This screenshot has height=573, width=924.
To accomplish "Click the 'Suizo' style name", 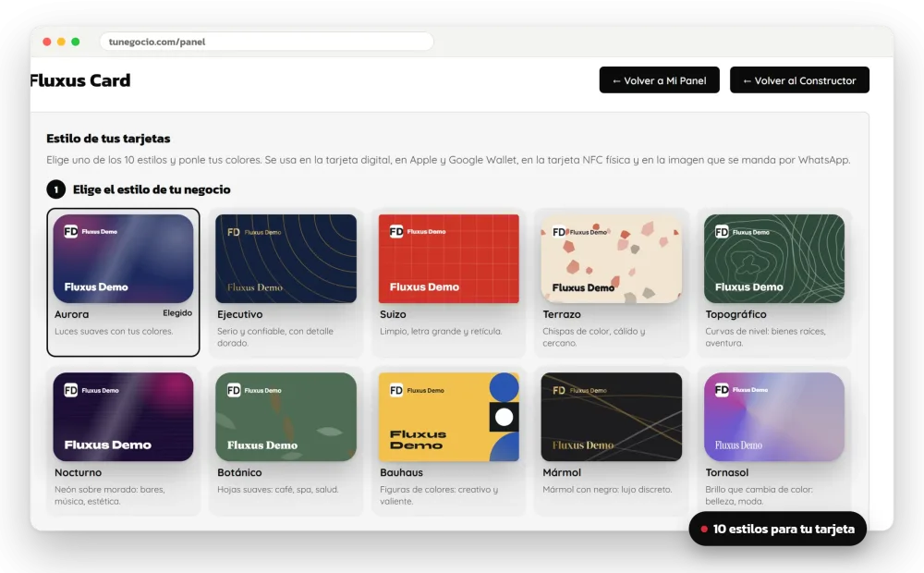I will pos(393,314).
